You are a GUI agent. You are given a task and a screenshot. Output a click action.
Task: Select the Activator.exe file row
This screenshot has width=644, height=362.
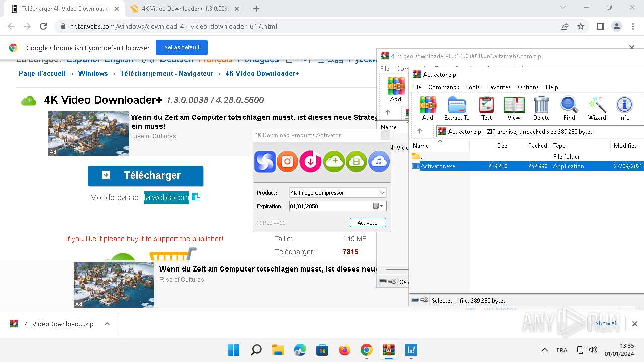526,166
